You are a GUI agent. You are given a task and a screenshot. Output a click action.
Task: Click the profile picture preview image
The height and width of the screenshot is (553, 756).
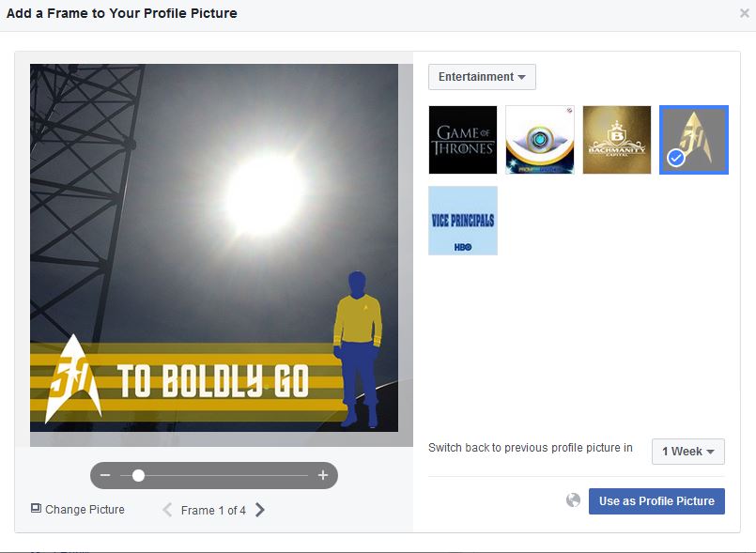[x=214, y=248]
